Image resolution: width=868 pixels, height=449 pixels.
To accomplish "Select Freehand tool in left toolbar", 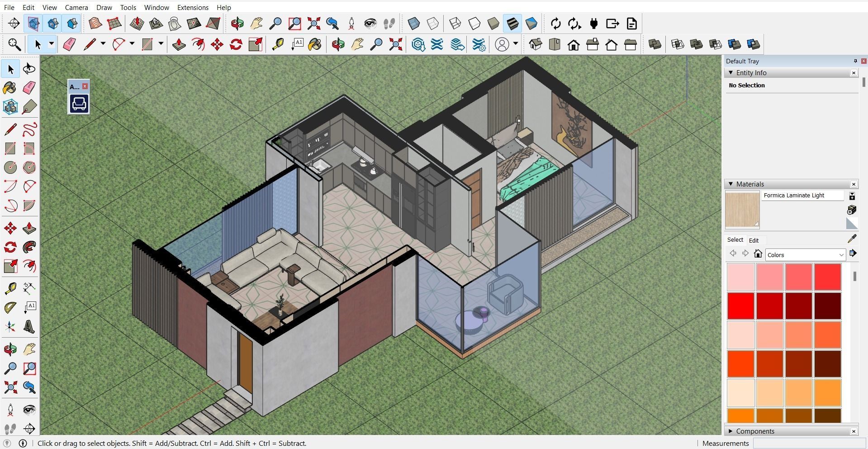I will click(x=29, y=130).
